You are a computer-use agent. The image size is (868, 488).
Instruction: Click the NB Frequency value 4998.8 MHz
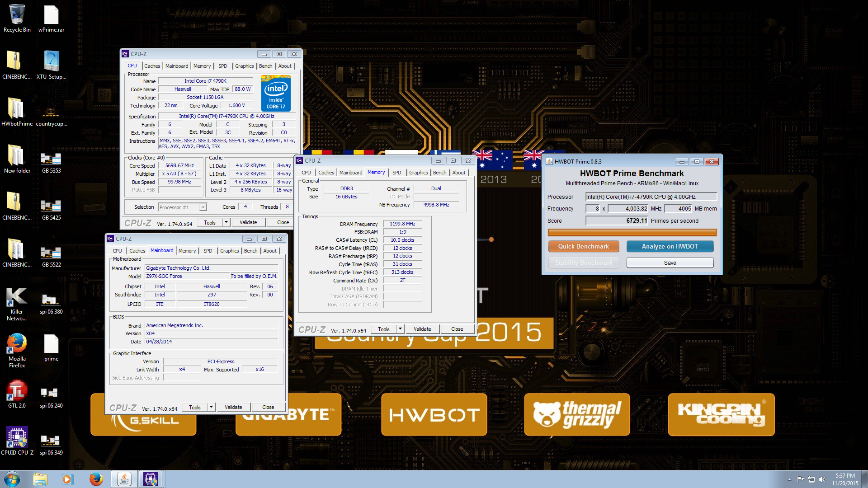point(436,205)
